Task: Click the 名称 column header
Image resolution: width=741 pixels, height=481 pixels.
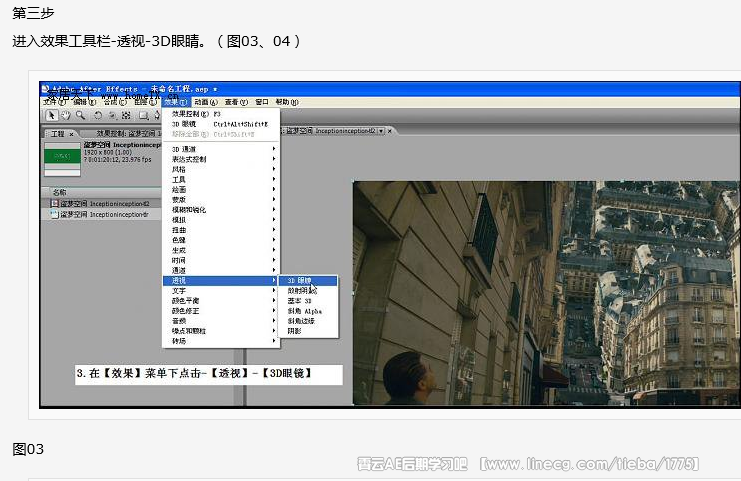Action: pyautogui.click(x=60, y=192)
